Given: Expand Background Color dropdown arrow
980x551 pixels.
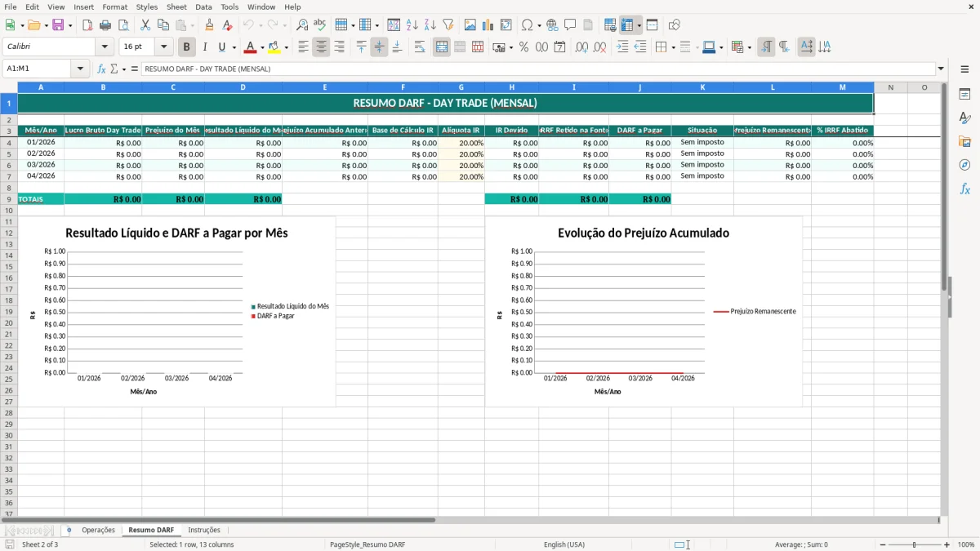Looking at the screenshot, I should point(285,47).
